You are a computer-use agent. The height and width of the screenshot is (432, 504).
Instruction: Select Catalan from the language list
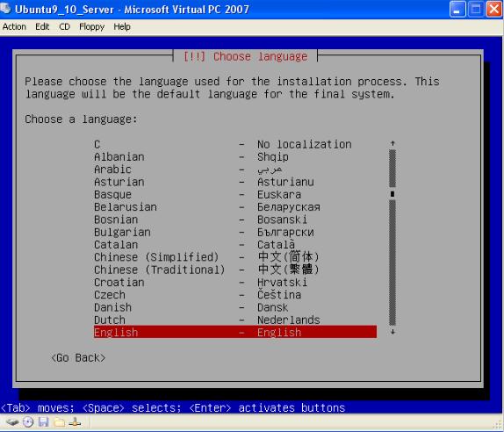pos(235,245)
